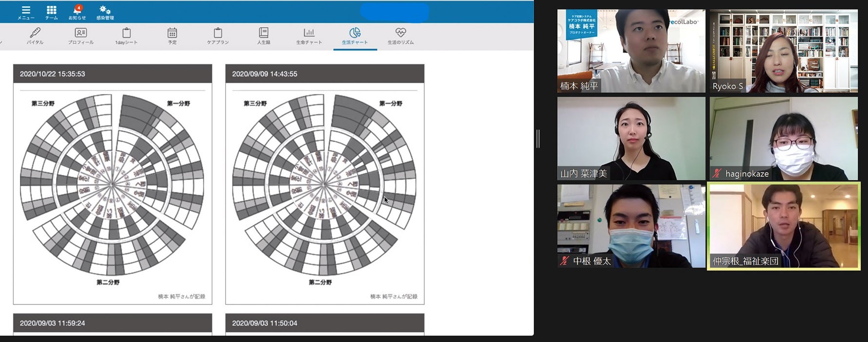The height and width of the screenshot is (342, 868).
Task: Select 楠本 純平 video tile
Action: [x=631, y=51]
